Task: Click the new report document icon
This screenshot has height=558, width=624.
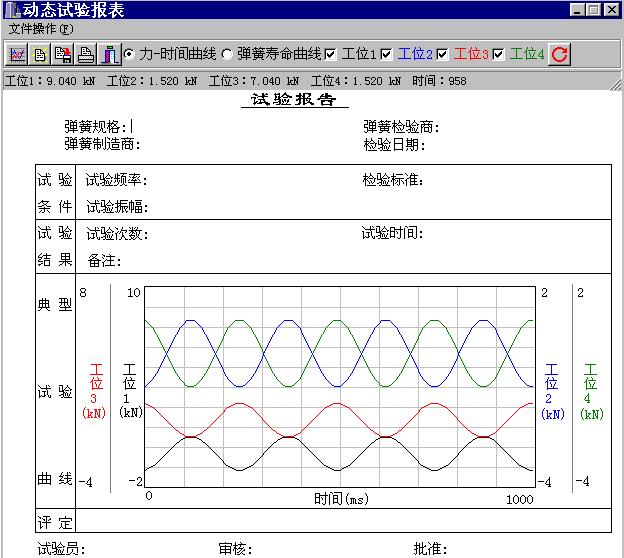Action: click(x=40, y=54)
